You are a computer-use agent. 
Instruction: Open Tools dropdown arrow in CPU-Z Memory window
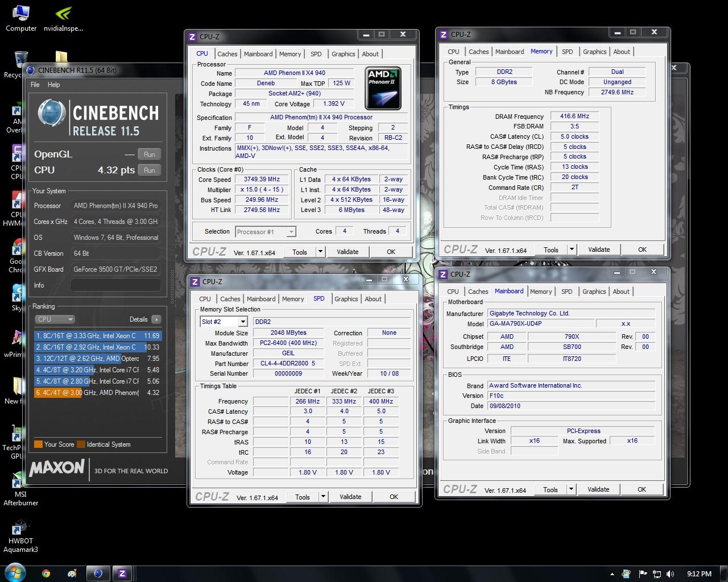(x=572, y=250)
